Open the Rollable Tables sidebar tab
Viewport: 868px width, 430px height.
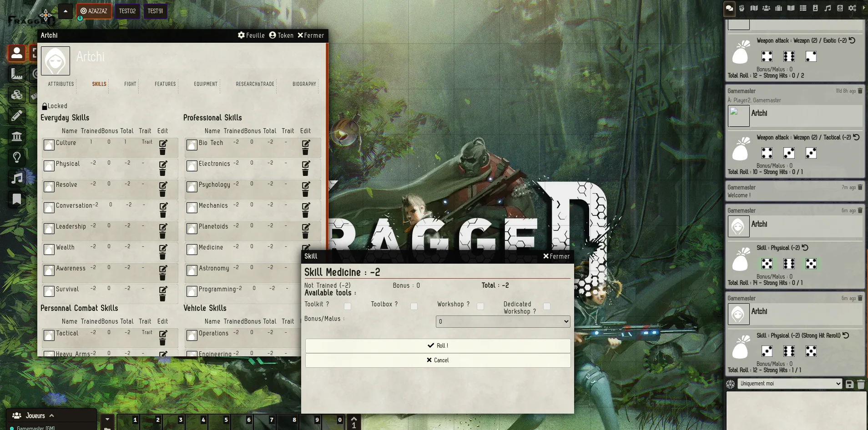[803, 8]
